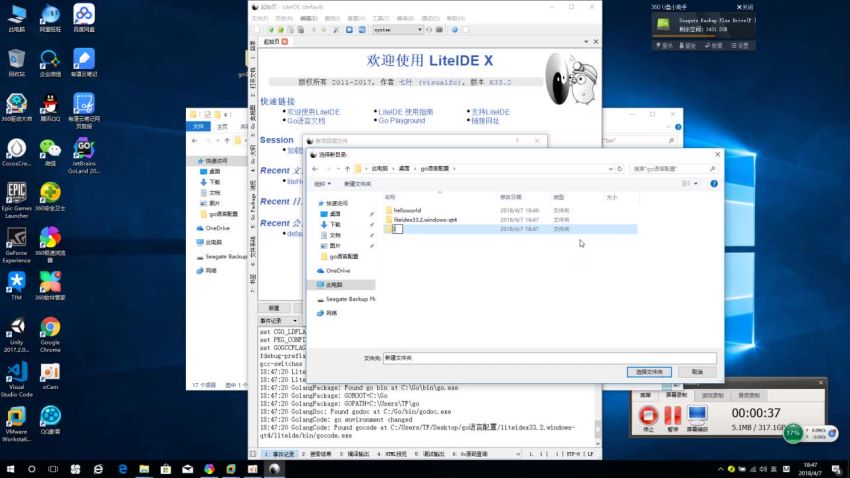
Task: Open the 支持LiteIDE link
Action: coord(491,112)
